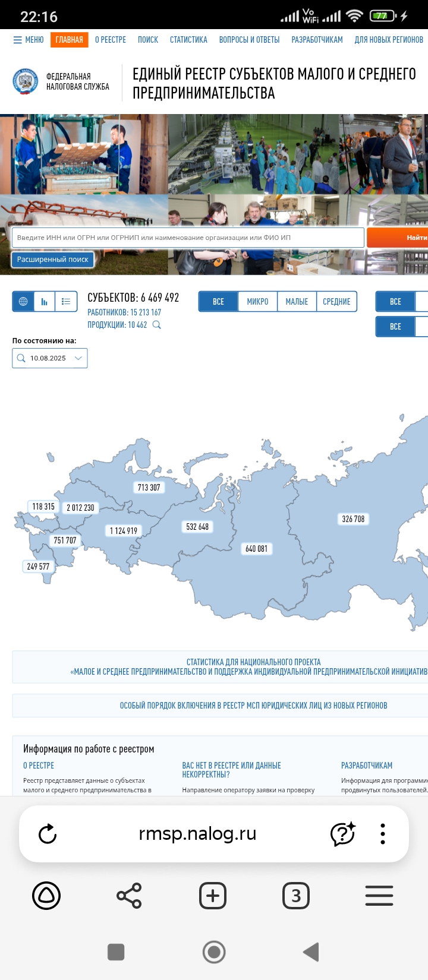Switch to map globe view
Image resolution: width=428 pixels, height=980 pixels.
[x=23, y=302]
